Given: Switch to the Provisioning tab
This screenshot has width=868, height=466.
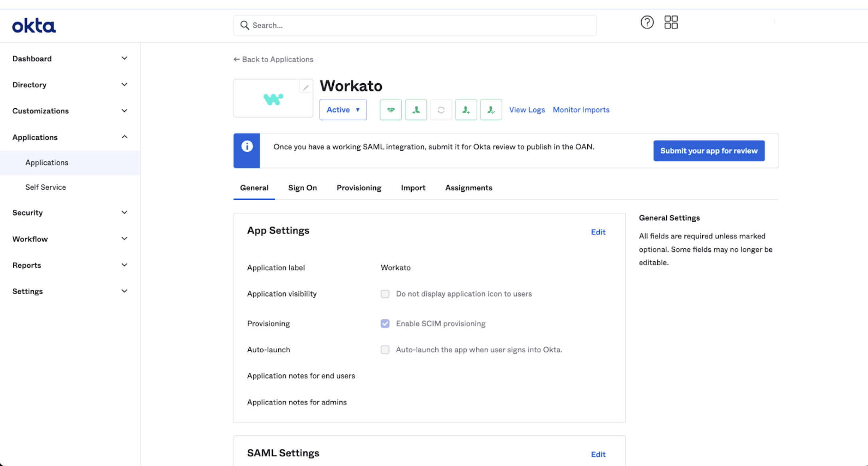Looking at the screenshot, I should click(x=359, y=188).
